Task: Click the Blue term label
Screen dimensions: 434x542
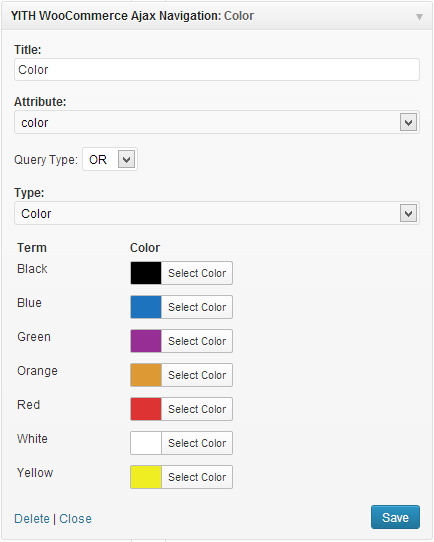Action: 29,303
